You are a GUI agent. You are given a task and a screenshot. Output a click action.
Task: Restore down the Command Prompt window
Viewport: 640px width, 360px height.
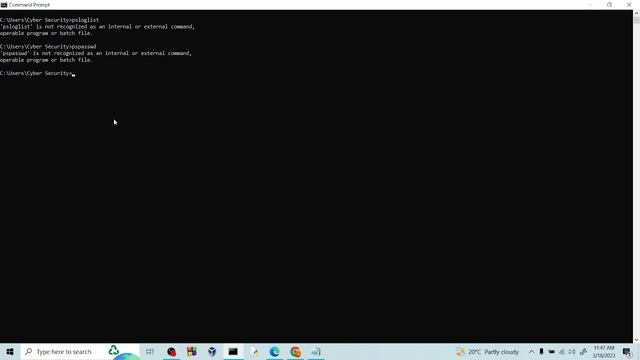tap(609, 5)
